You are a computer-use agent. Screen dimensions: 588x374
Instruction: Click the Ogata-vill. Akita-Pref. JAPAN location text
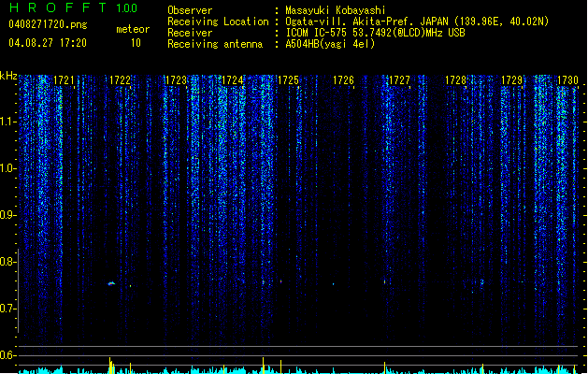point(417,22)
